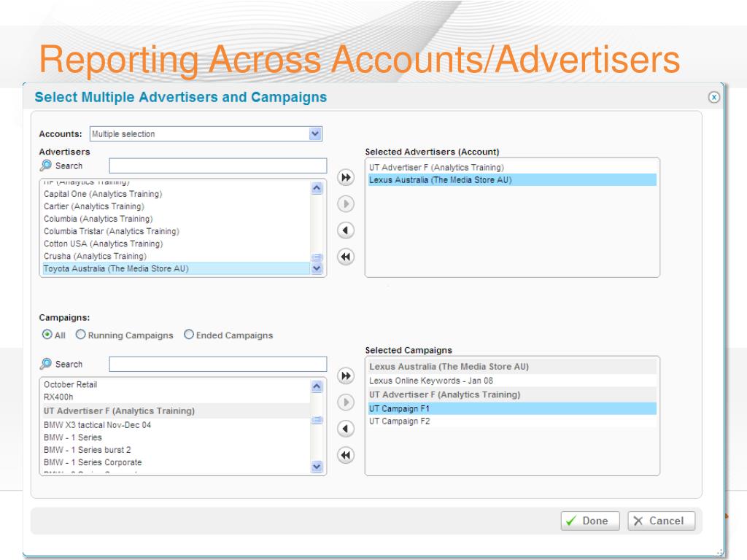Click the campaigns list scrollbar thumb
This screenshot has width=747, height=560.
click(x=317, y=420)
